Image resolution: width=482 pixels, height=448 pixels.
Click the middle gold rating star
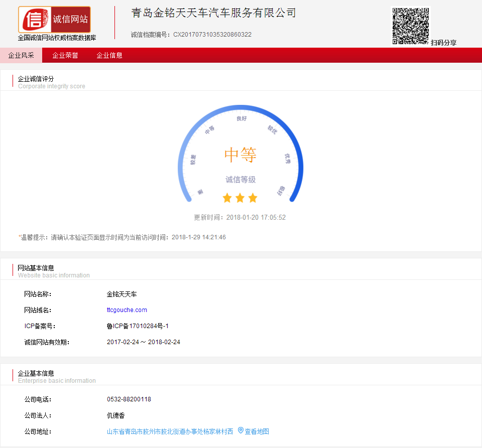[240, 198]
